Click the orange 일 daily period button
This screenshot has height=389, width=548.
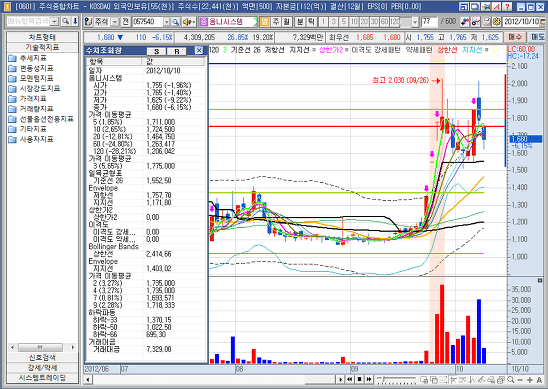265,22
